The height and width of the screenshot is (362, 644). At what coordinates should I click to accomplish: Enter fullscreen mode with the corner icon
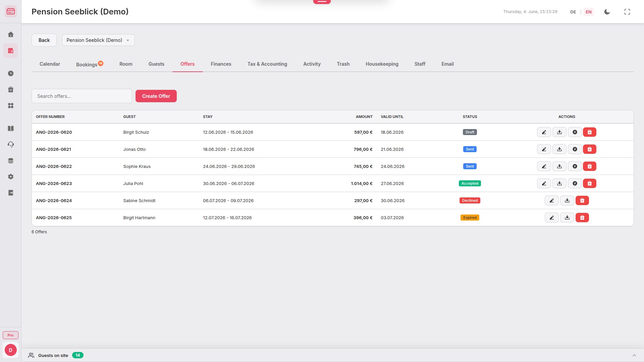[x=627, y=12]
